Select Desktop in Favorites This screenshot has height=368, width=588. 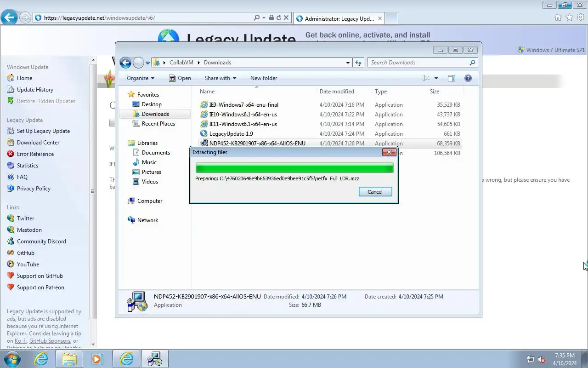click(152, 104)
